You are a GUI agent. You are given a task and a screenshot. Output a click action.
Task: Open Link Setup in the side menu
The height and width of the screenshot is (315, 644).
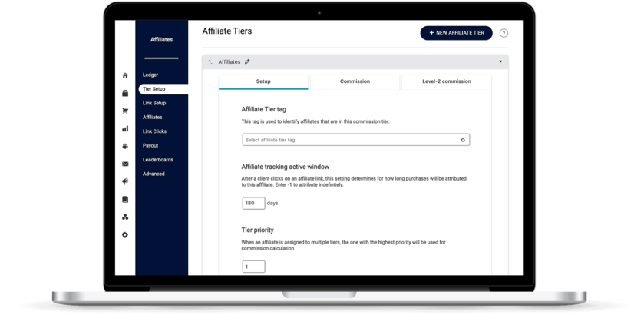154,103
